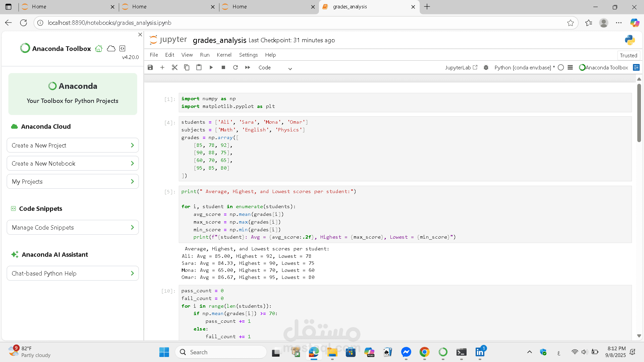This screenshot has height=362, width=644.
Task: Open a new browser tab
Action: [427, 7]
